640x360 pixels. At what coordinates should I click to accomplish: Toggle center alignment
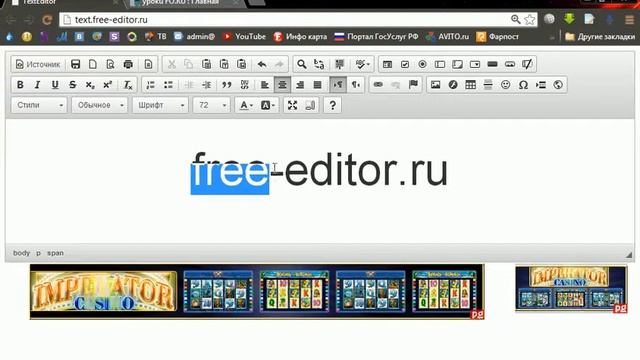(x=282, y=84)
